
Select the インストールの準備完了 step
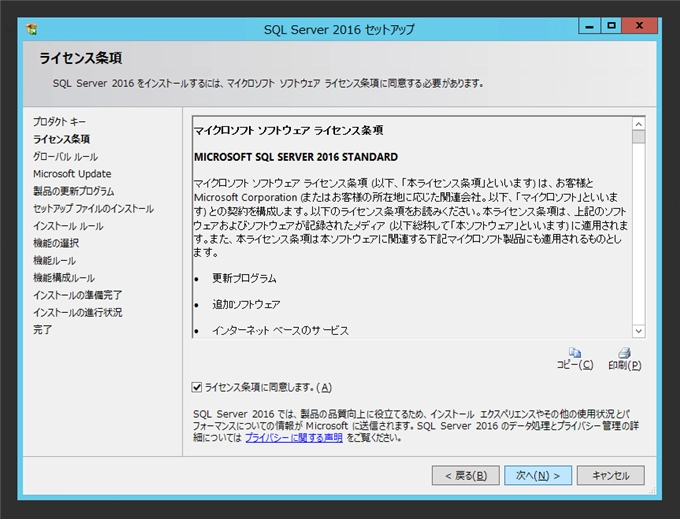pyautogui.click(x=78, y=295)
